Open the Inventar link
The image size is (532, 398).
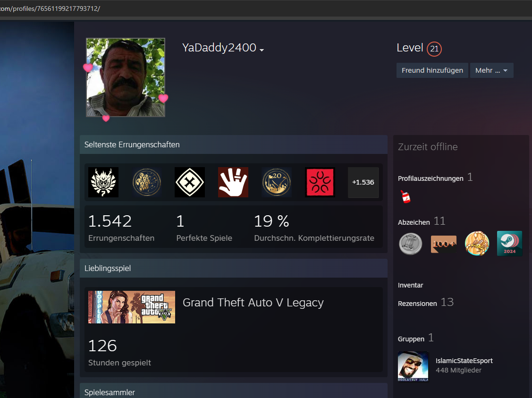(x=410, y=285)
